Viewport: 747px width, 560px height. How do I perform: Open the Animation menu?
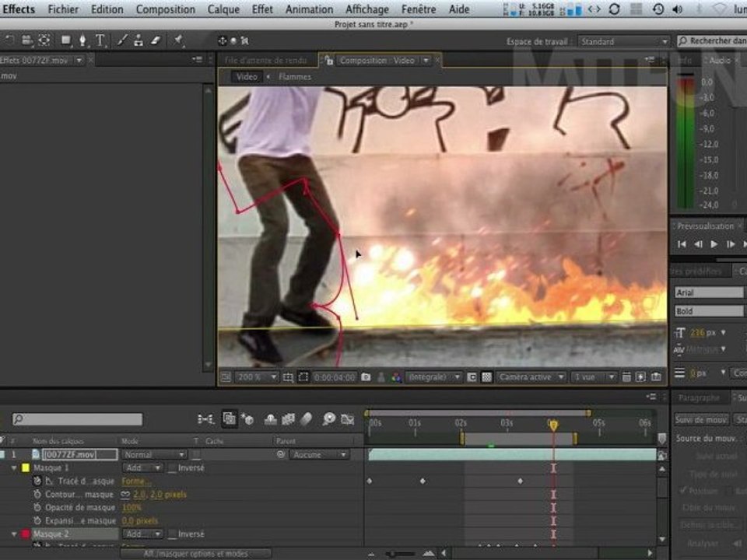pos(309,9)
